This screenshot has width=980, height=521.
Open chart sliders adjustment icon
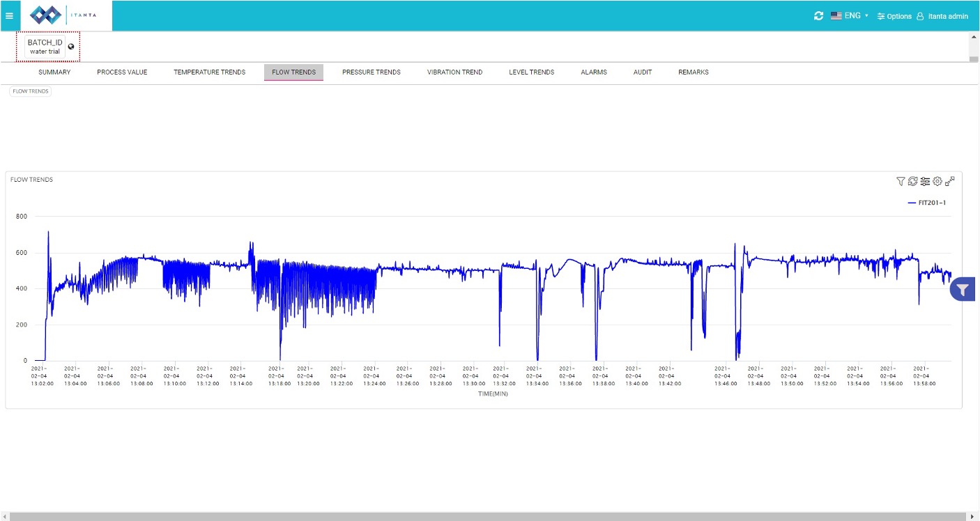click(925, 181)
